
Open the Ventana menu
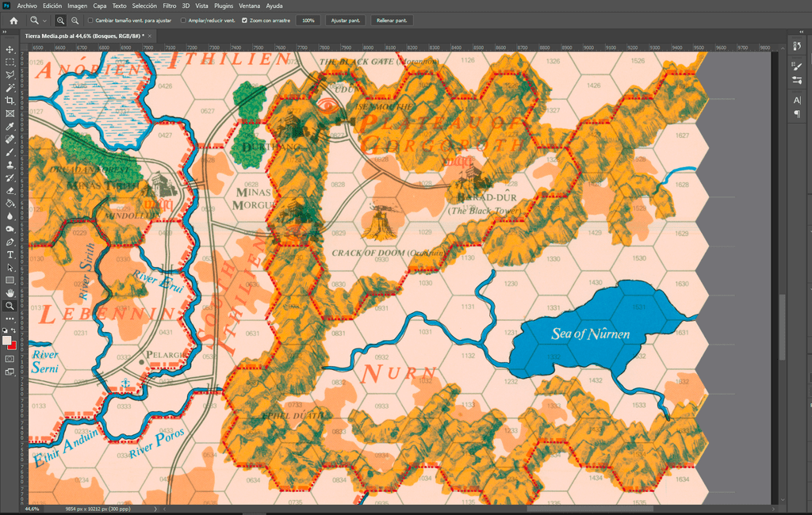(250, 6)
